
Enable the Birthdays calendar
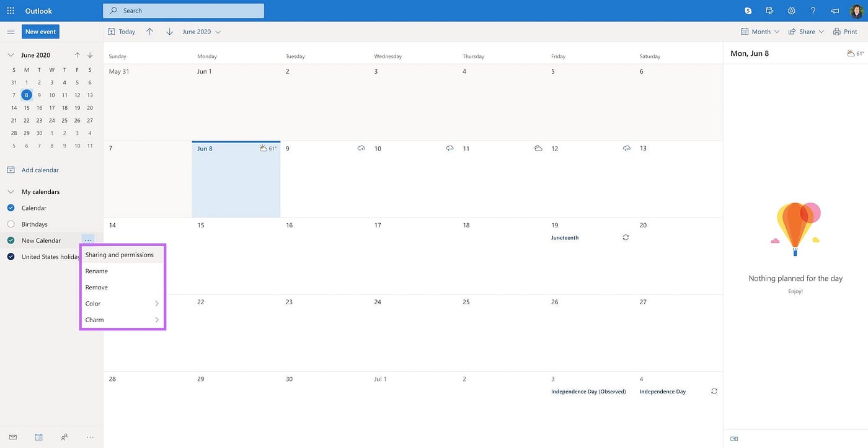point(11,224)
